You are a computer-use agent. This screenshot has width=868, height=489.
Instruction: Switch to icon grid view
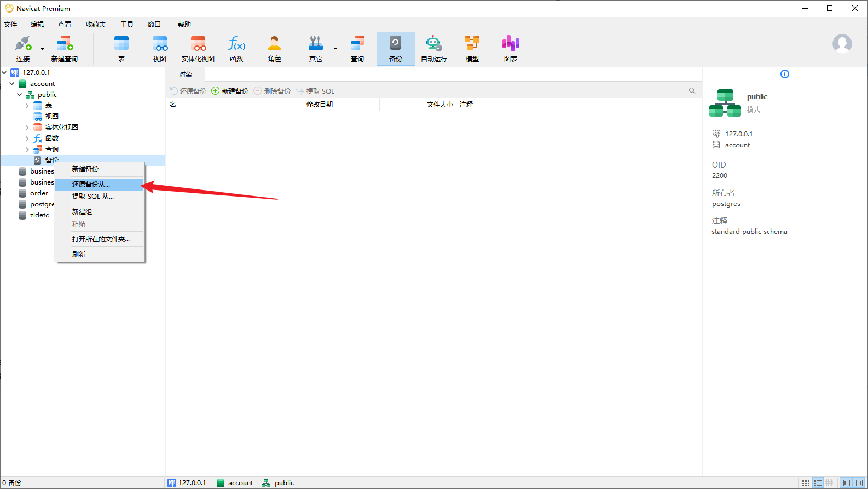click(x=806, y=482)
